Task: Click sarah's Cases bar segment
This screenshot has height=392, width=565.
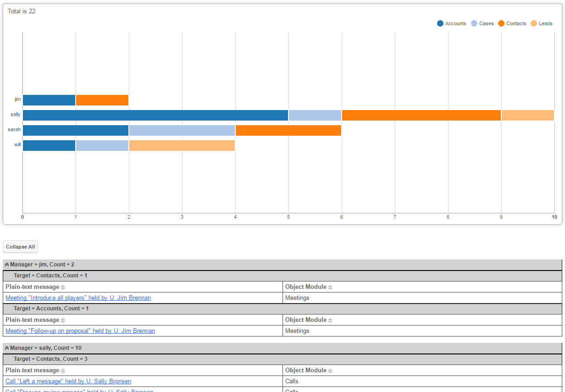Action: [x=182, y=130]
